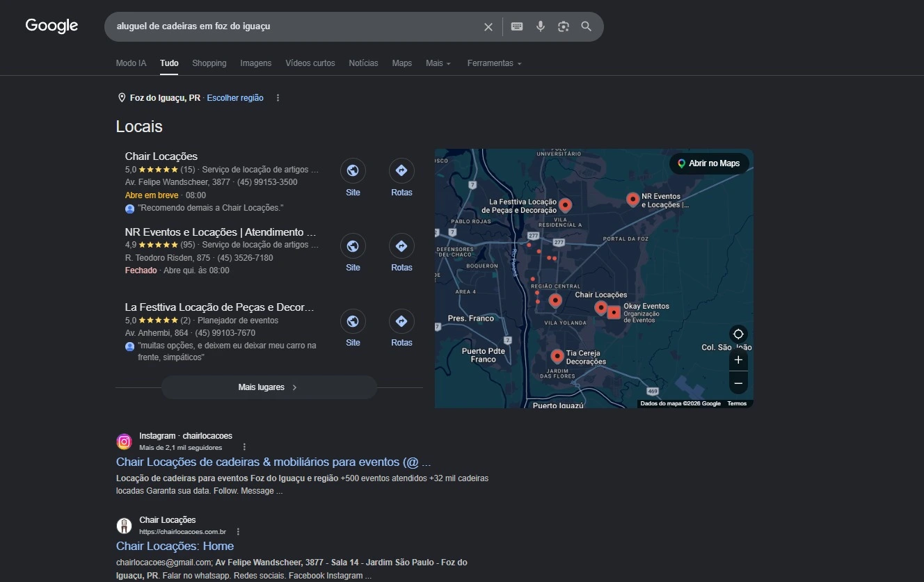This screenshot has width=924, height=582.
Task: Switch to the Shopping tab
Action: (x=209, y=63)
